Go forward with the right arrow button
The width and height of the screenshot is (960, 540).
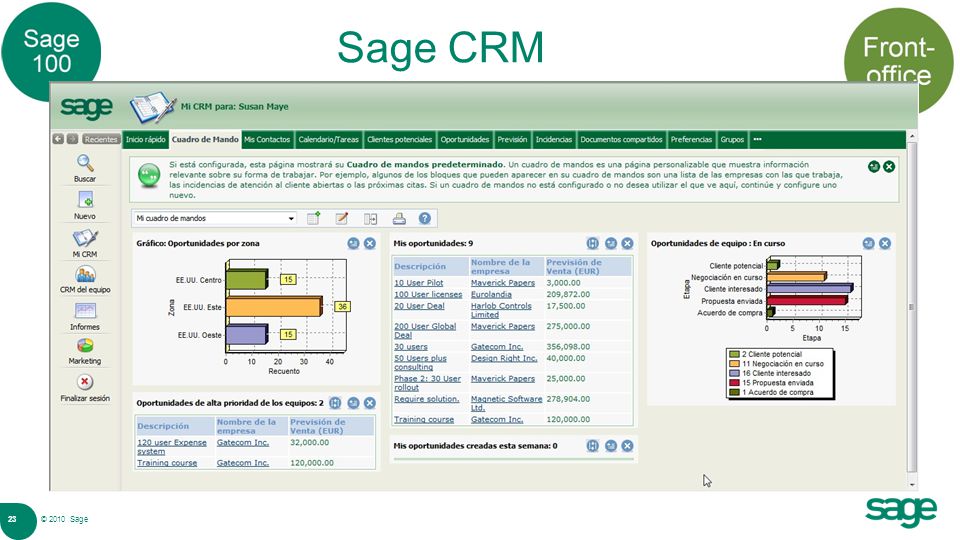click(x=72, y=139)
